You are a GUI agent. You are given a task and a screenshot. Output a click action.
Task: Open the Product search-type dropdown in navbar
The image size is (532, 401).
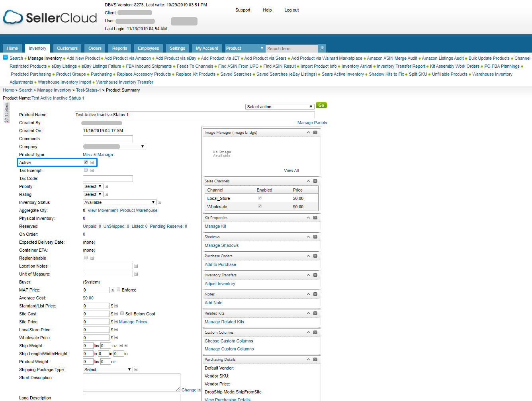pyautogui.click(x=245, y=48)
